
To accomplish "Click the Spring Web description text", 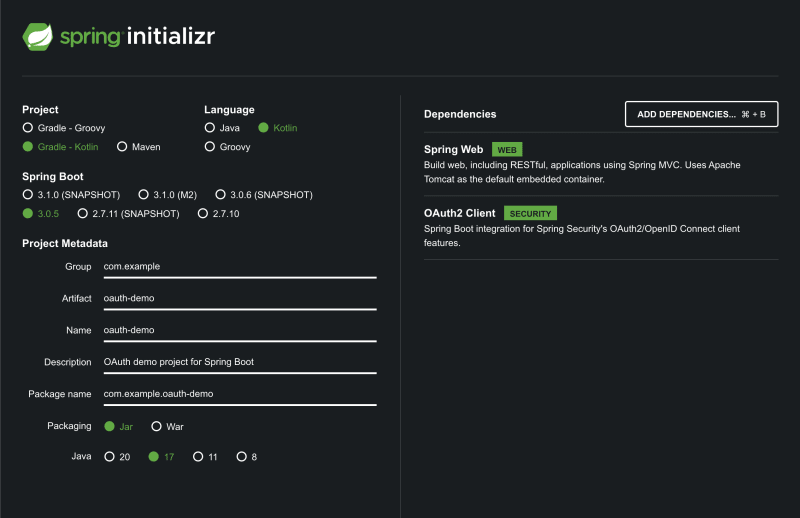I will [x=582, y=172].
